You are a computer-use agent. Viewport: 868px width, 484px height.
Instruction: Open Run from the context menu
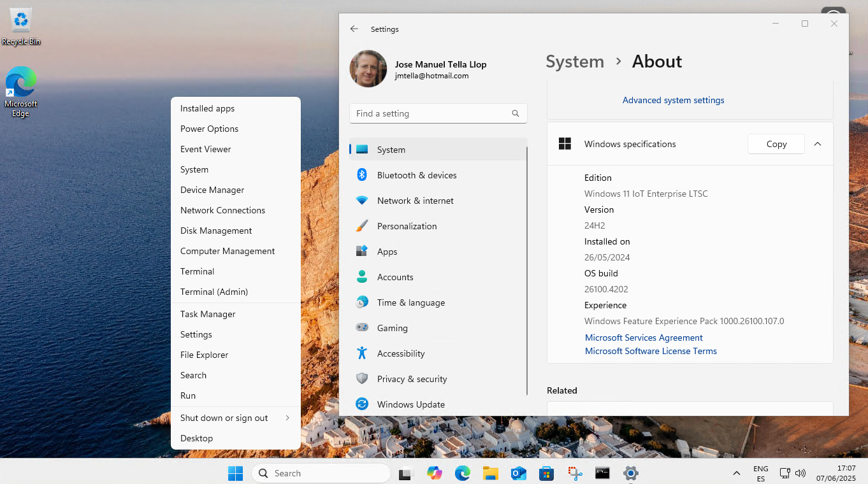point(235,395)
